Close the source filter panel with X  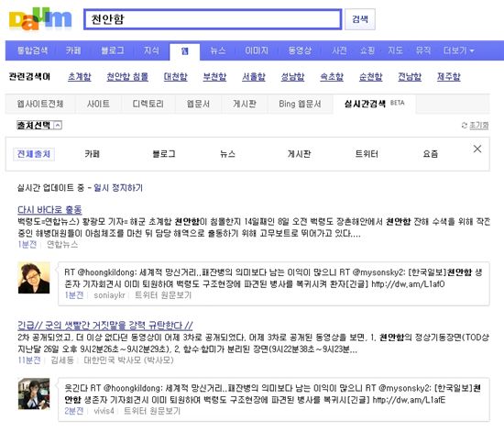(477, 149)
